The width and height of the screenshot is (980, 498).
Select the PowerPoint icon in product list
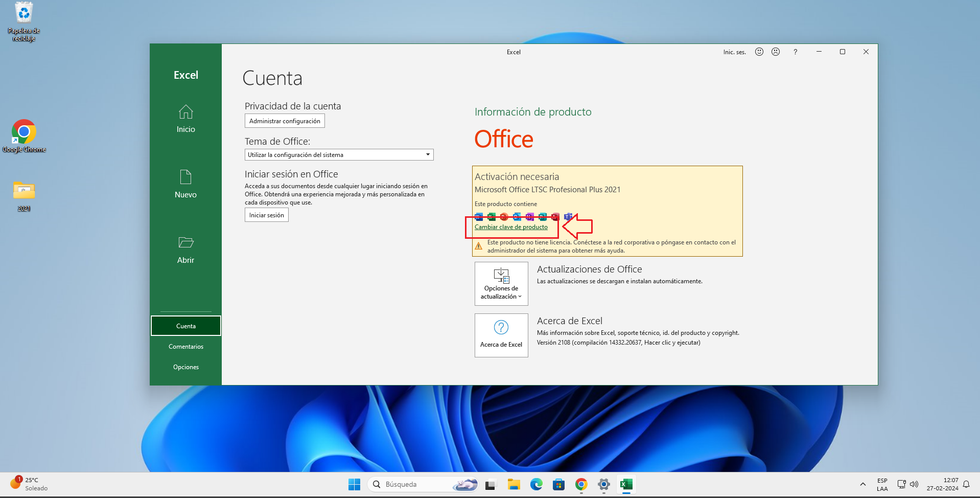(x=504, y=217)
